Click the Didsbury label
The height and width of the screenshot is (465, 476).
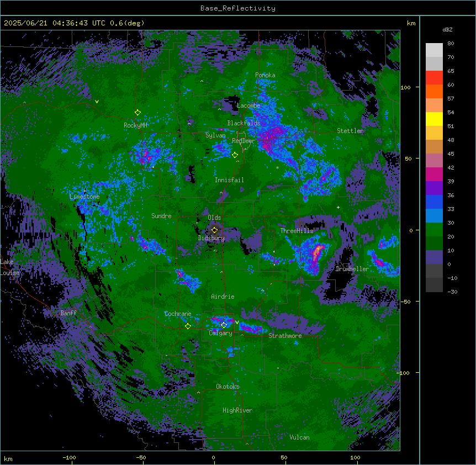click(211, 238)
